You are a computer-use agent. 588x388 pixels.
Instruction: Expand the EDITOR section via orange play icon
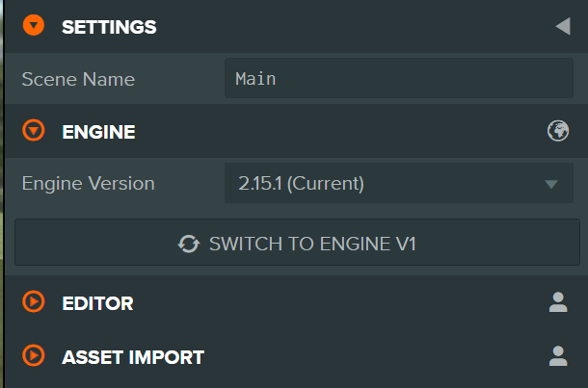pos(35,302)
